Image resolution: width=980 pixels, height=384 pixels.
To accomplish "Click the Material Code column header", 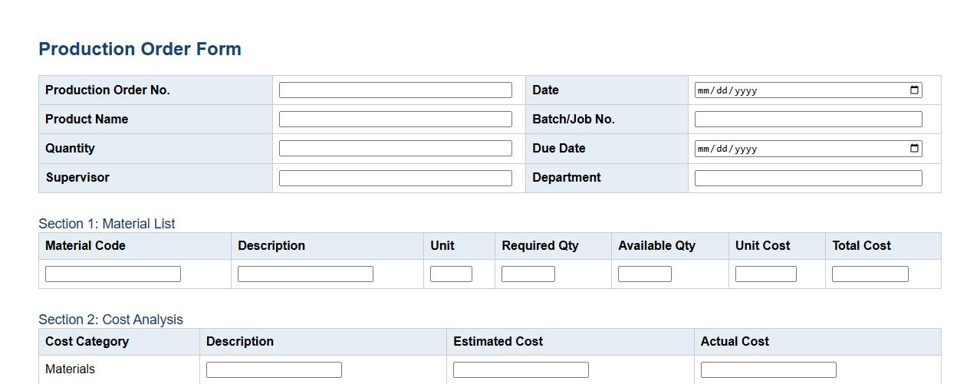I will click(x=135, y=246).
